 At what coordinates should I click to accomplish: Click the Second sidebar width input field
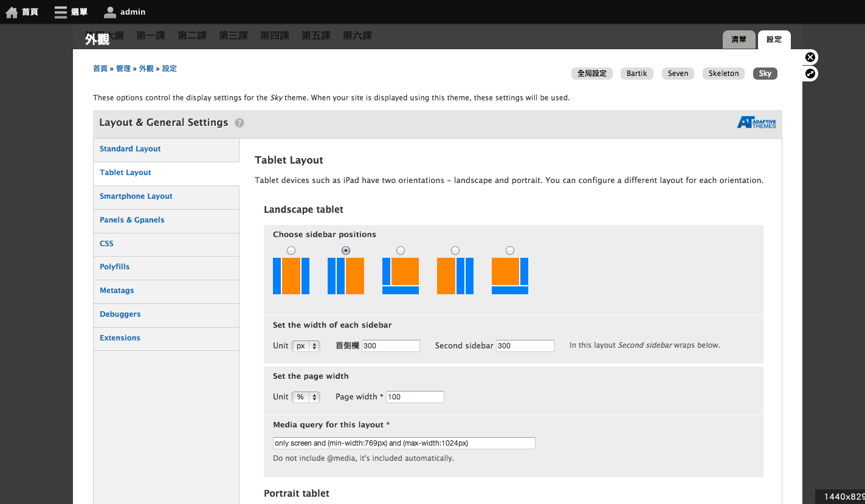pyautogui.click(x=525, y=346)
